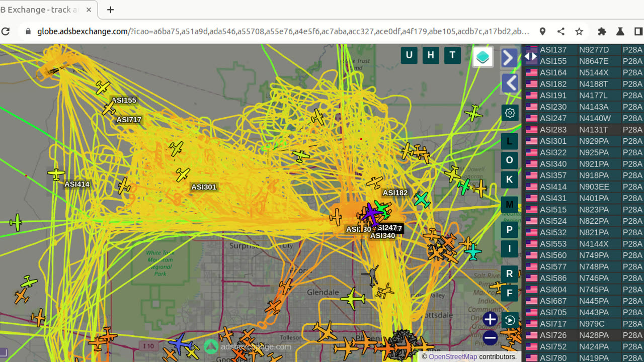Collapse sidebar with left chevron button
This screenshot has width=644, height=362.
(x=510, y=83)
